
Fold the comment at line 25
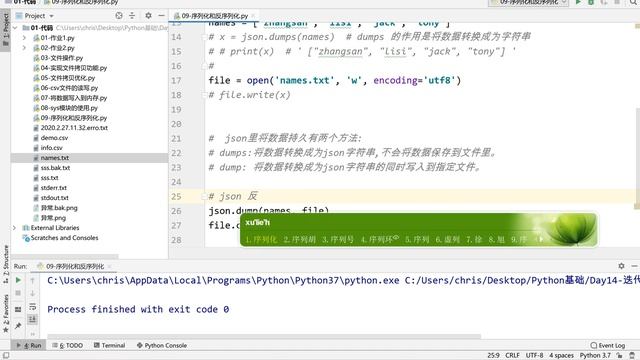pos(204,197)
